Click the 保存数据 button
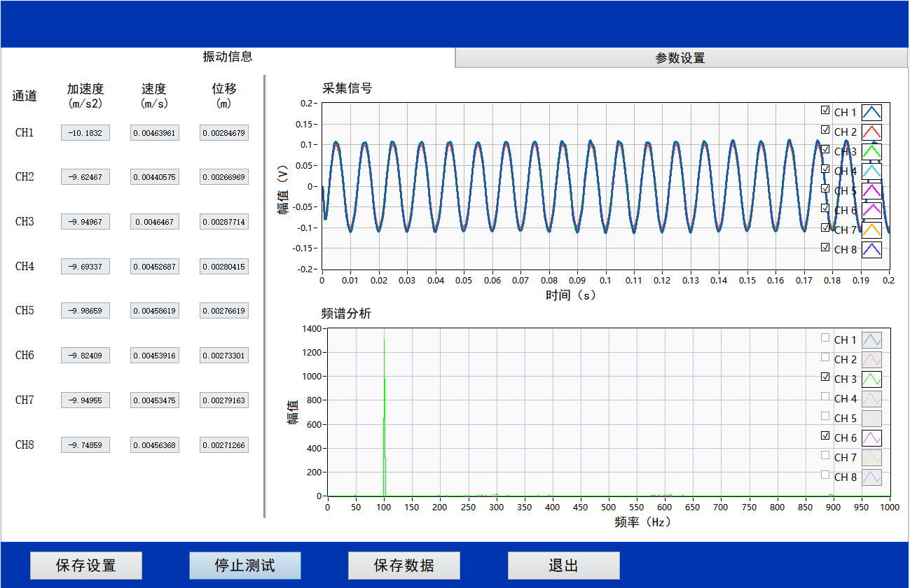The width and height of the screenshot is (910, 588). tap(404, 566)
